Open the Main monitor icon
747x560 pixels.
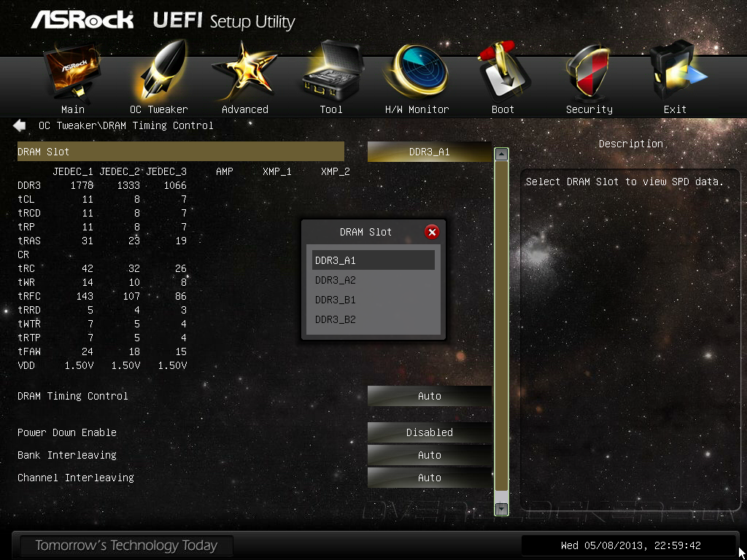(72, 71)
